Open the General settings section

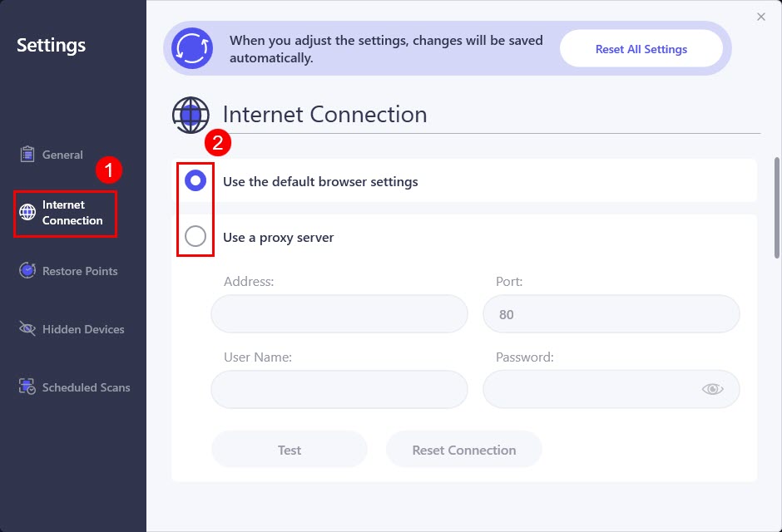tap(62, 155)
